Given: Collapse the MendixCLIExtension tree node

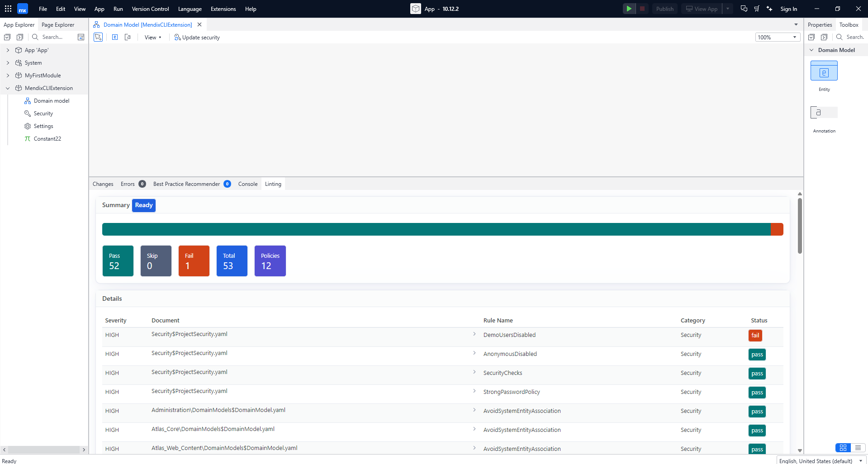Looking at the screenshot, I should 8,88.
